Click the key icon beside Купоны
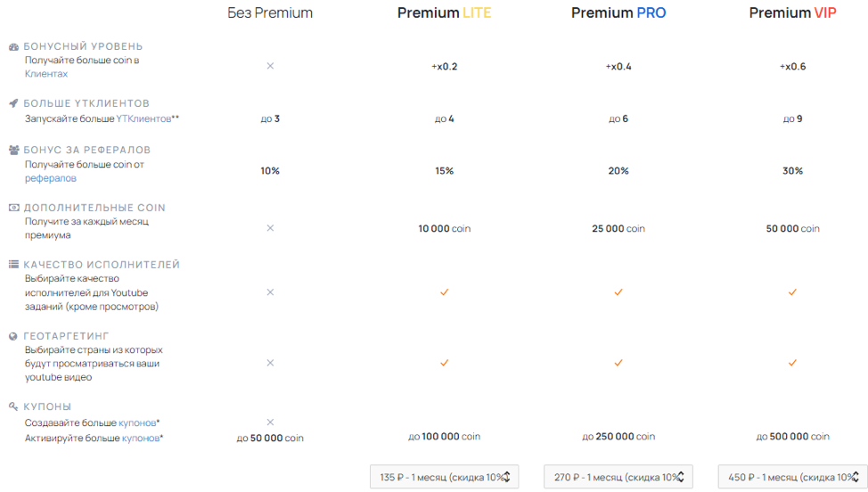This screenshot has width=868, height=492. click(x=14, y=406)
